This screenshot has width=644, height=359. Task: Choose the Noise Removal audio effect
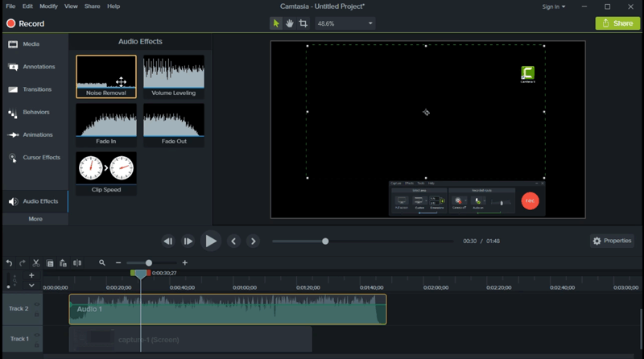click(x=106, y=76)
